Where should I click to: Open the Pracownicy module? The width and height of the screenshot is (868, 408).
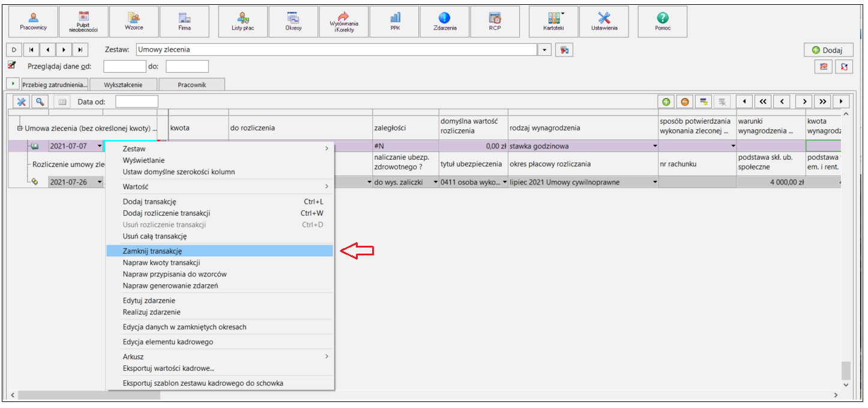pos(33,22)
